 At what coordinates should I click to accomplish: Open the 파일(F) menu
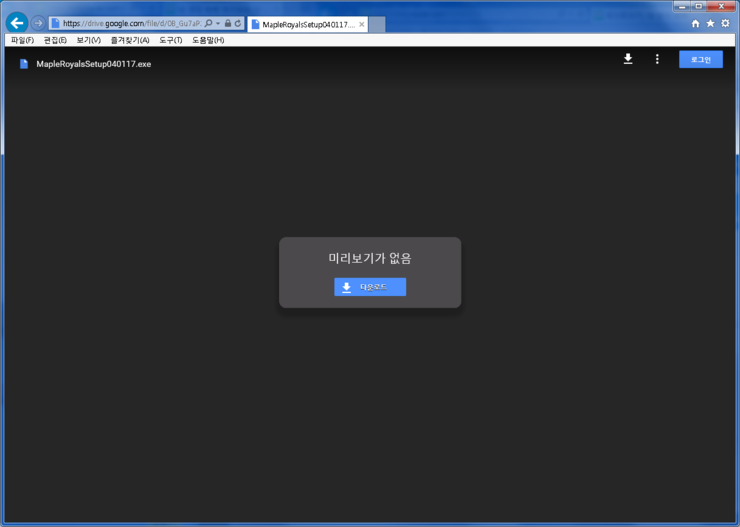click(22, 40)
